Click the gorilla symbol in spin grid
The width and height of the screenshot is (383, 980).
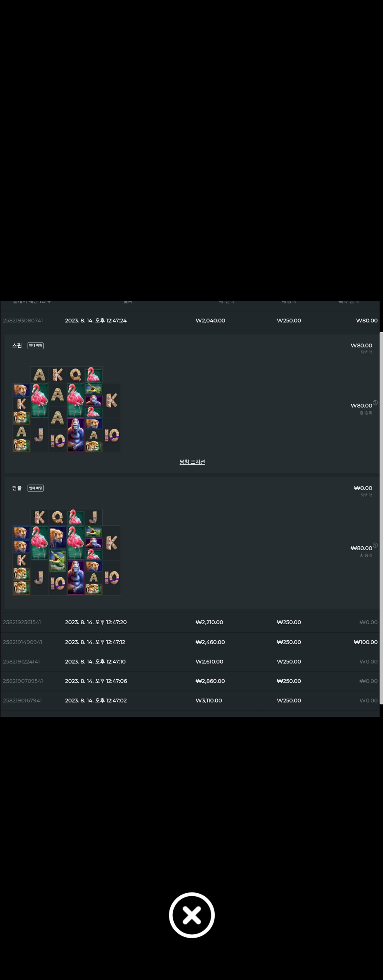click(x=75, y=435)
